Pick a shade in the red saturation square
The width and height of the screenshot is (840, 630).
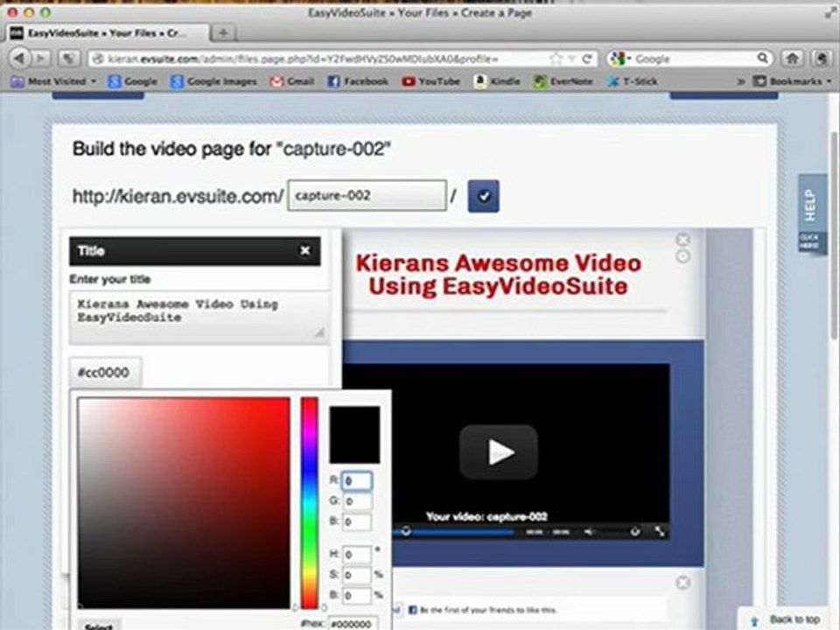[184, 502]
